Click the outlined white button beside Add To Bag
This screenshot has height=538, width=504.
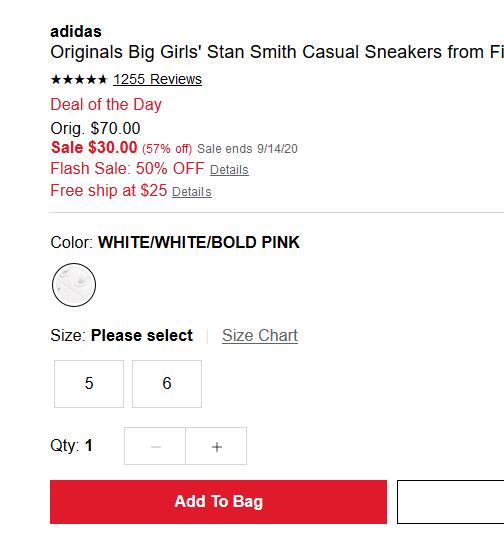pyautogui.click(x=450, y=502)
